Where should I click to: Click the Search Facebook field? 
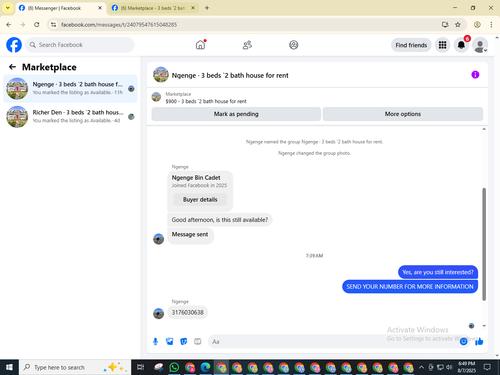pos(80,45)
